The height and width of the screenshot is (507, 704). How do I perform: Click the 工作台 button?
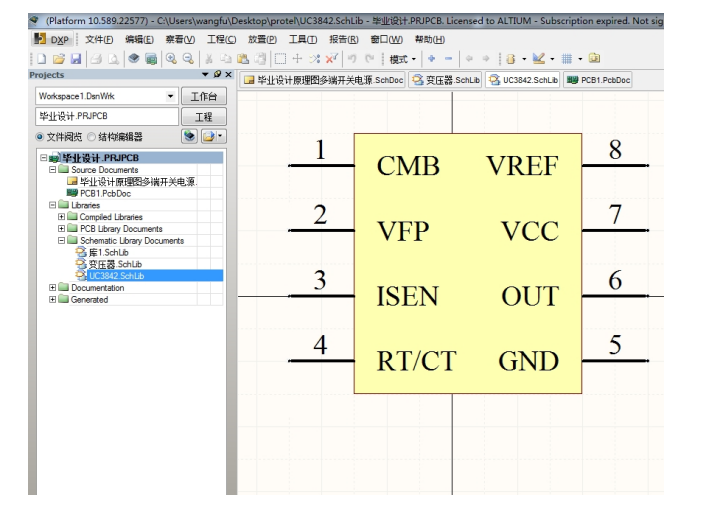tap(204, 97)
